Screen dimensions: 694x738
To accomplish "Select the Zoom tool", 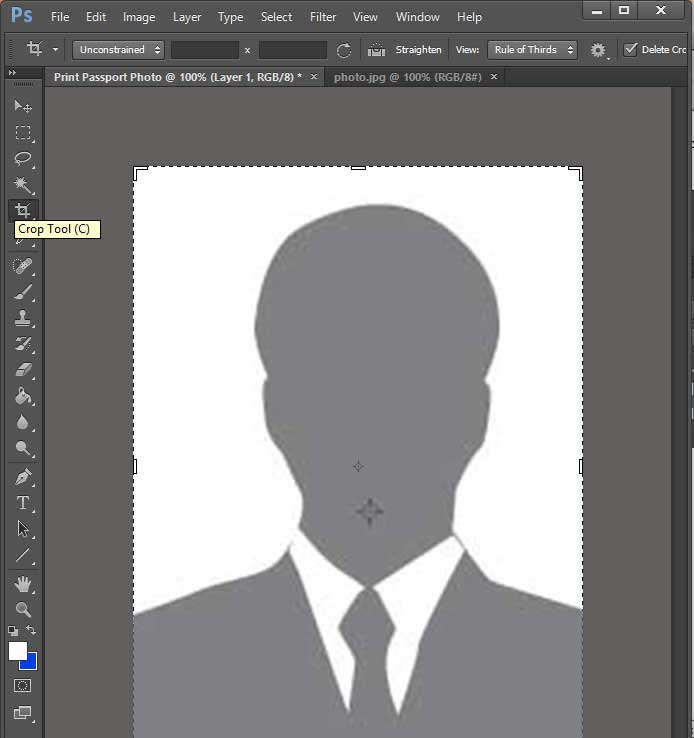I will click(23, 610).
